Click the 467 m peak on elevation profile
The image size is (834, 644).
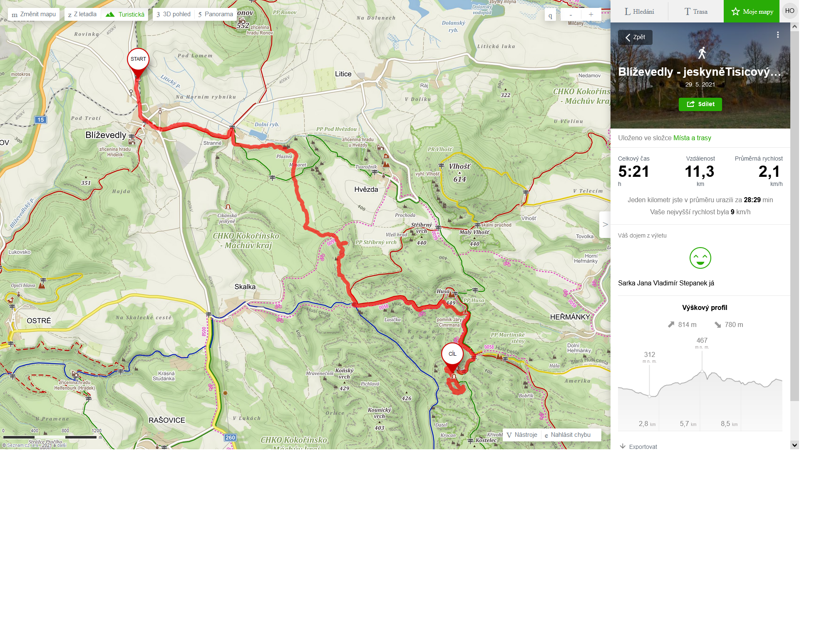[x=702, y=371]
